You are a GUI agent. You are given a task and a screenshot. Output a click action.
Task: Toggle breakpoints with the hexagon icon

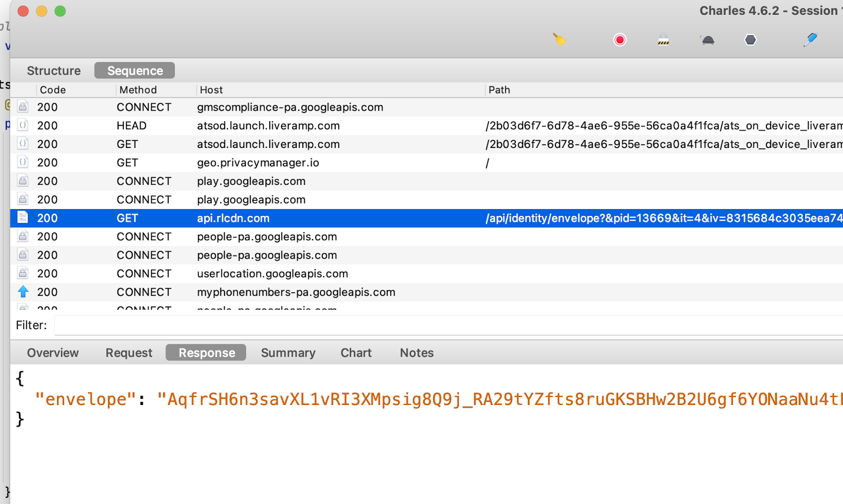(750, 39)
